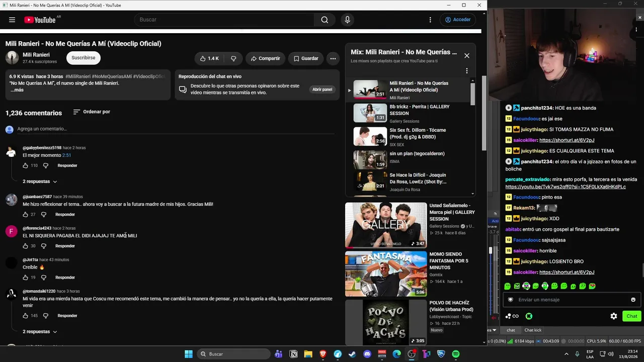Viewport: 644px width, 362px height.
Task: Open the YouTube guide hamburger menu
Action: pos(12,20)
